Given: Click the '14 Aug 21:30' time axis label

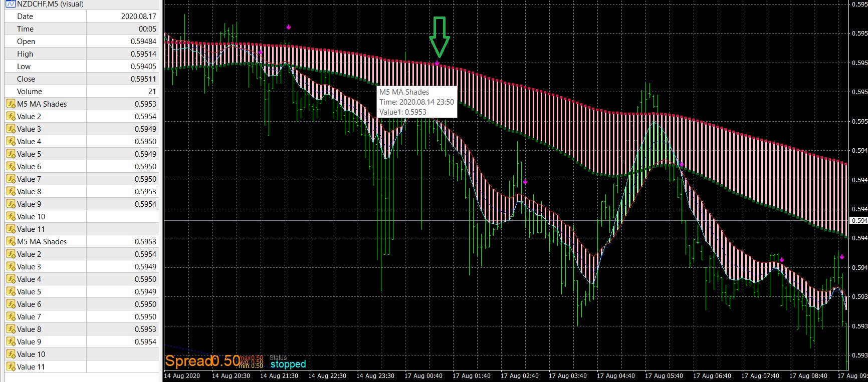Looking at the screenshot, I should click(x=279, y=376).
